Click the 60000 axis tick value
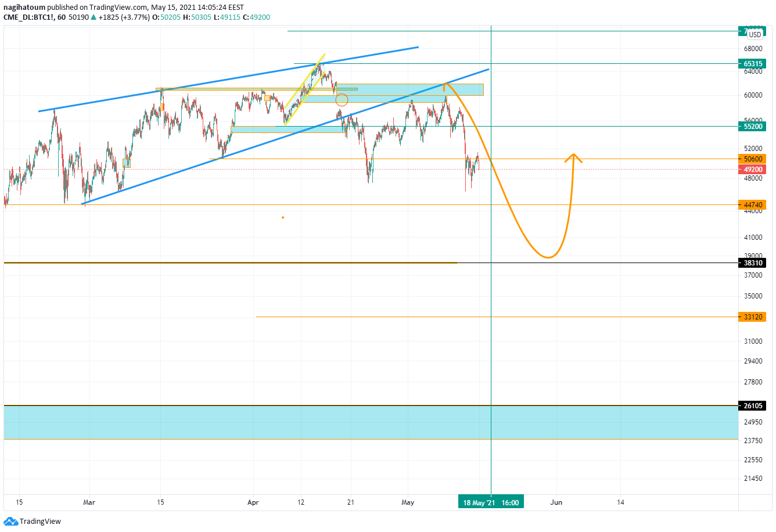Screen dimensions: 776x532 pyautogui.click(x=753, y=95)
